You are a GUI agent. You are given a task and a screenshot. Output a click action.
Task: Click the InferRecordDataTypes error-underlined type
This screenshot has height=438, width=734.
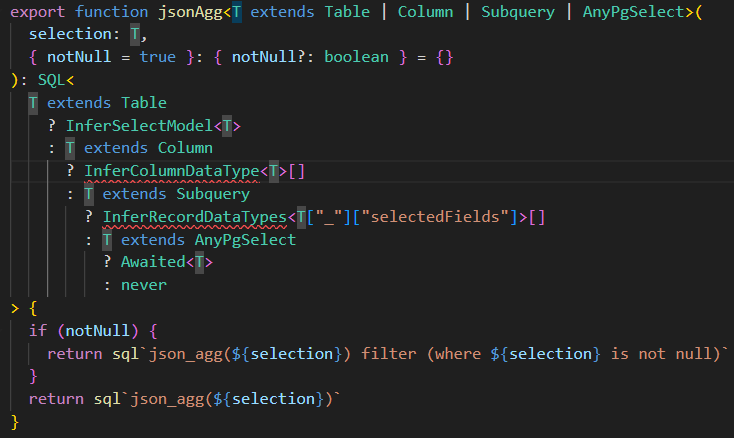195,217
